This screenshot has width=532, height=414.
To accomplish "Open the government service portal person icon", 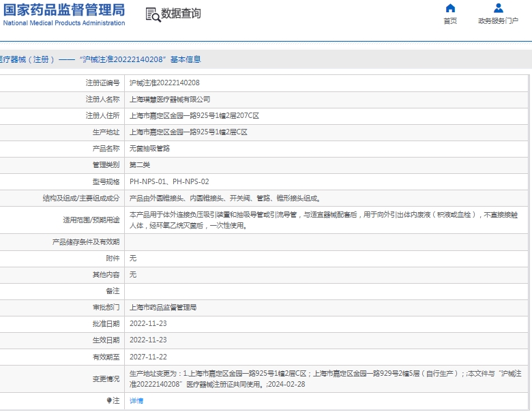I will pos(498,8).
